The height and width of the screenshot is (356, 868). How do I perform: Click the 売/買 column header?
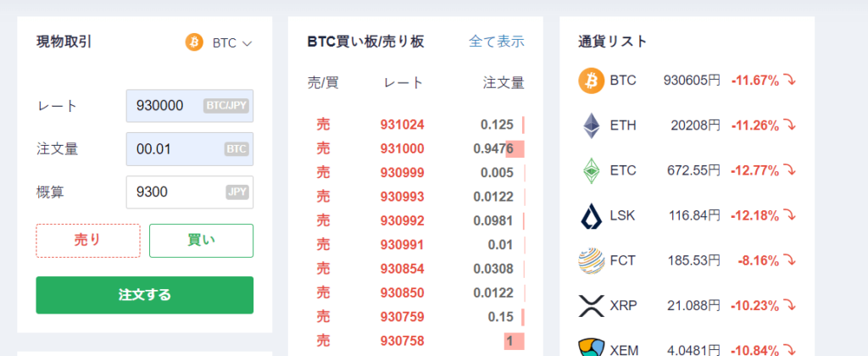point(323,83)
